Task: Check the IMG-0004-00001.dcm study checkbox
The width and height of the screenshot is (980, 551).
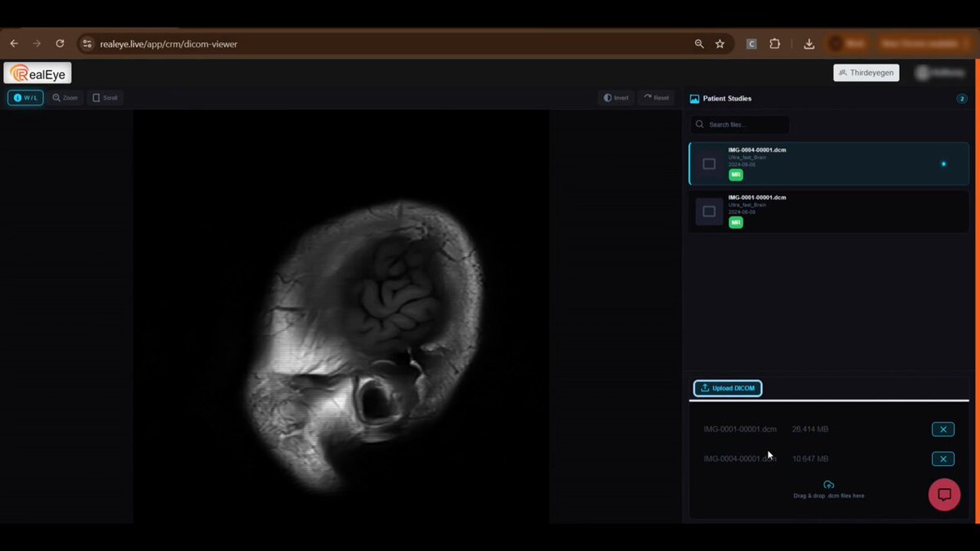Action: (709, 164)
